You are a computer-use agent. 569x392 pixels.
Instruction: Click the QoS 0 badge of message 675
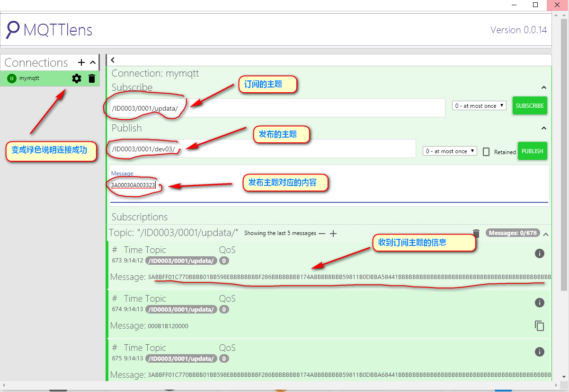[224, 359]
